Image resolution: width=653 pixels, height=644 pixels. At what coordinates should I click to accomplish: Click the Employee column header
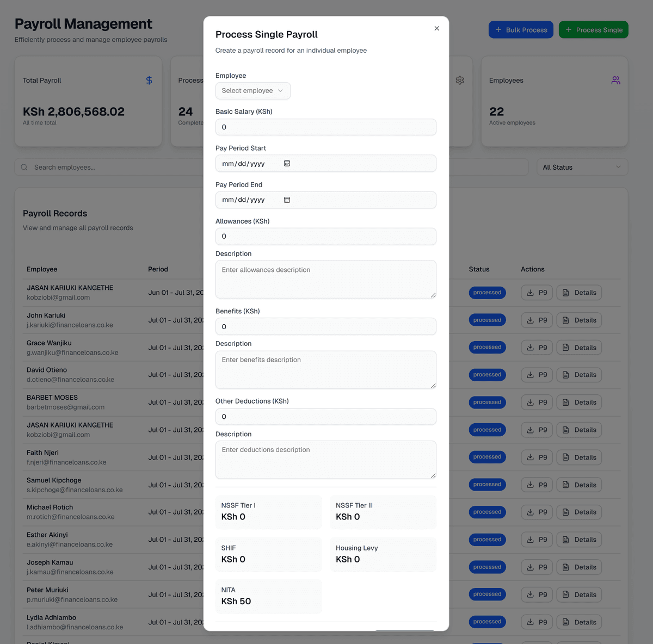42,269
